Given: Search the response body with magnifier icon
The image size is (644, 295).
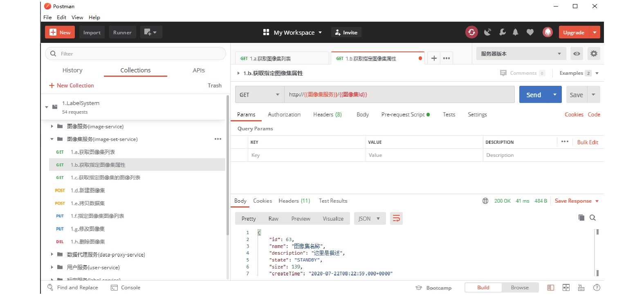Looking at the screenshot, I should click(x=592, y=218).
